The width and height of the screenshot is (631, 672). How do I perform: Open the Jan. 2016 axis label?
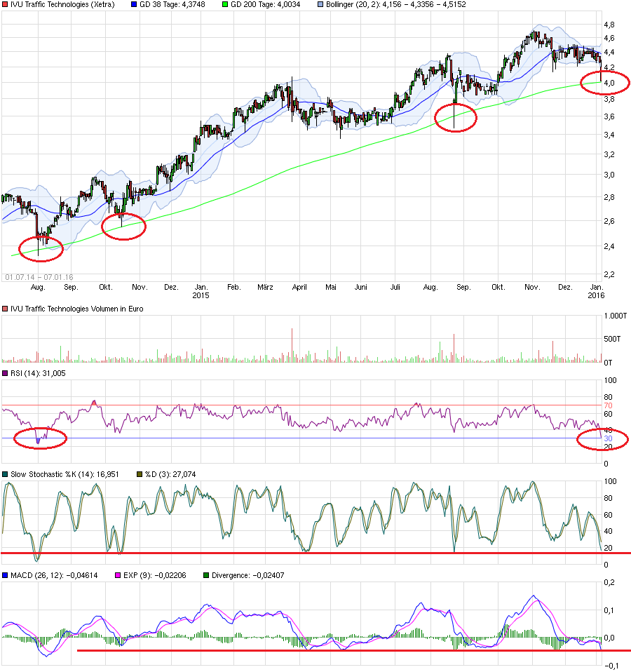597,291
